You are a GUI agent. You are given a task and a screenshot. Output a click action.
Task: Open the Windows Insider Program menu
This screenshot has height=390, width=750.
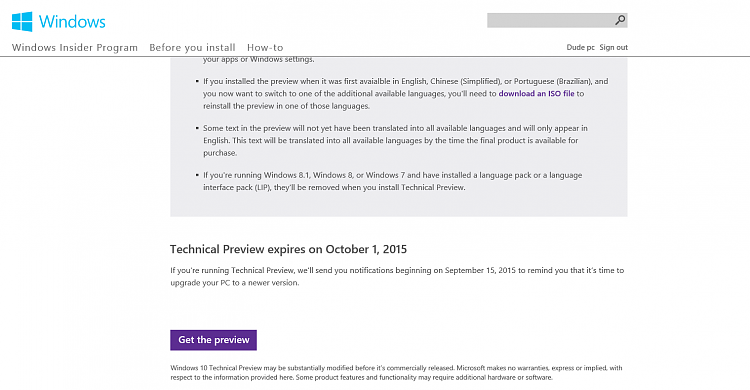pos(75,47)
